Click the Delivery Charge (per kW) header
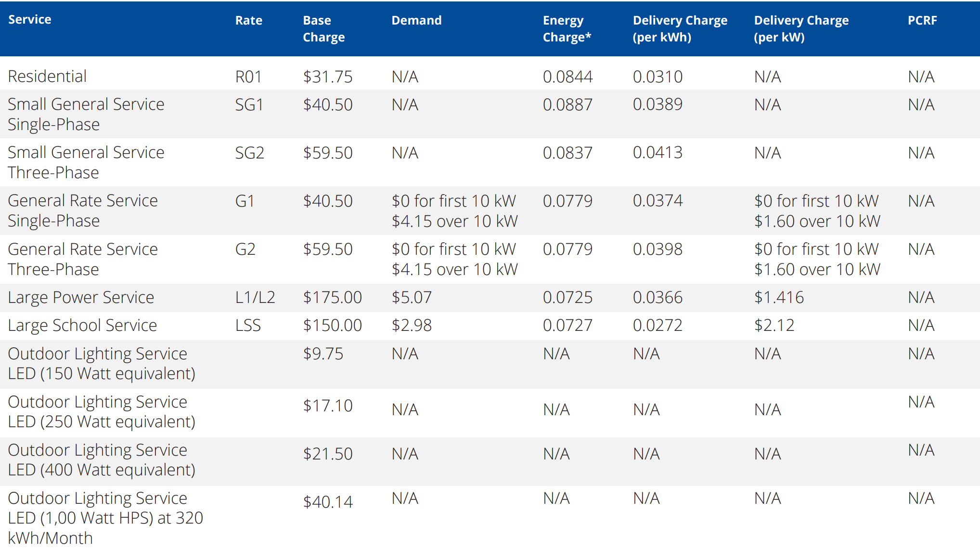Screen dimensions: 980x551 (x=801, y=29)
